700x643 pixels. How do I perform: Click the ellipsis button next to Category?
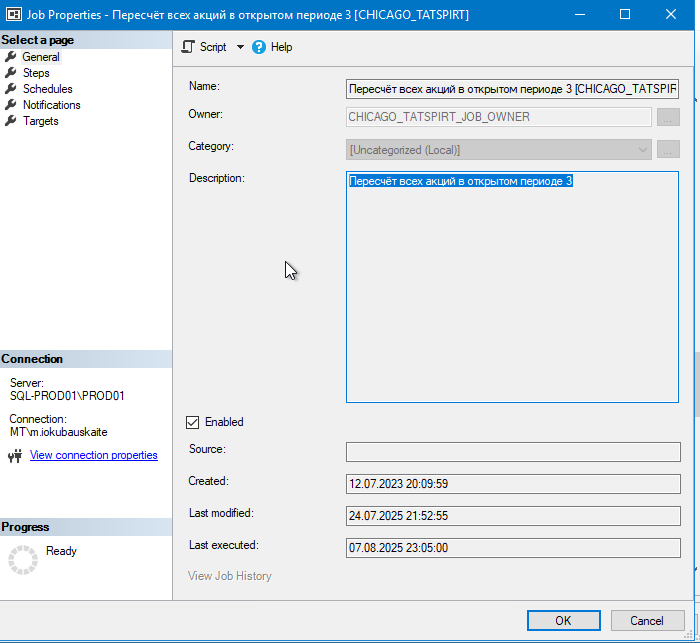tap(668, 150)
